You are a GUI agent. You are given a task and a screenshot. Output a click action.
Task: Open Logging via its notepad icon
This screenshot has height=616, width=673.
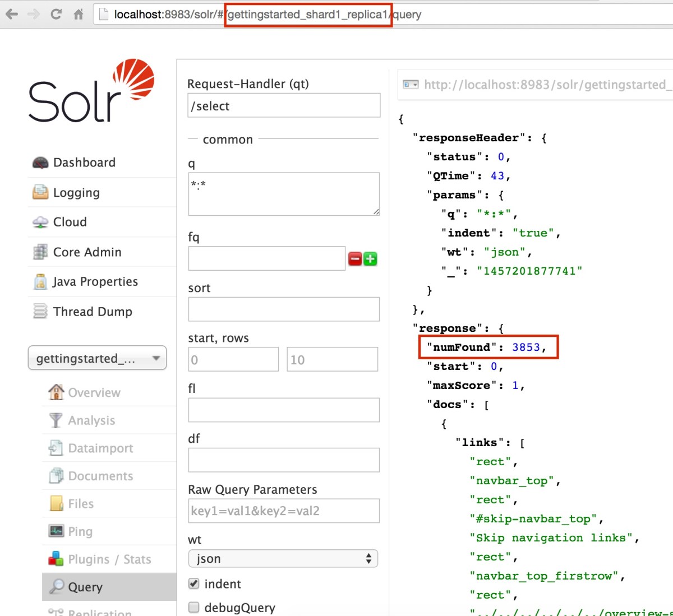point(40,192)
